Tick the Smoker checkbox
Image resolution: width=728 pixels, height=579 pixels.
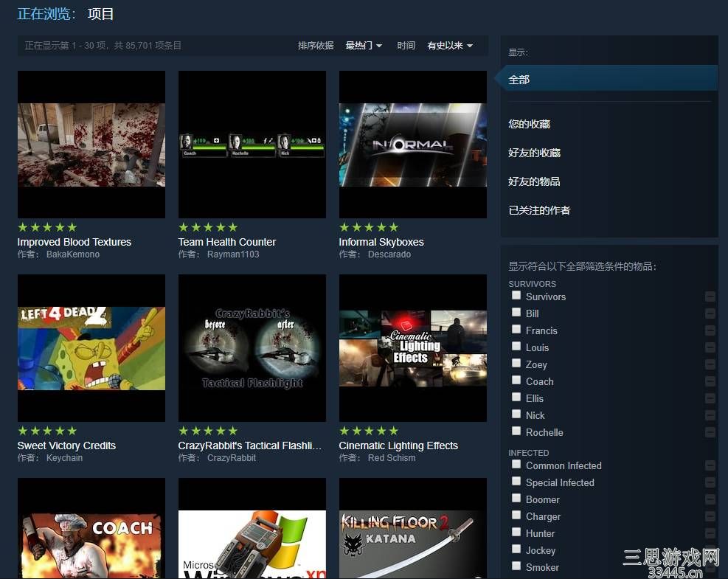516,566
